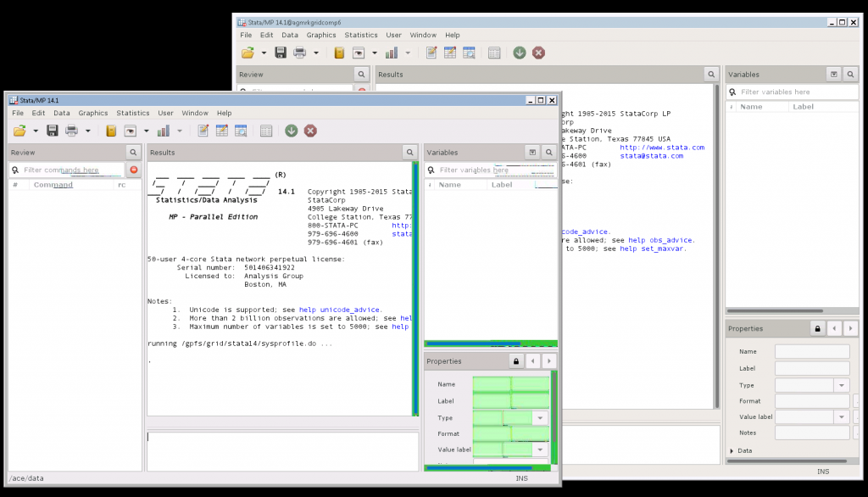Click the horizontal scrollbar in back Variables panel

[x=775, y=310]
